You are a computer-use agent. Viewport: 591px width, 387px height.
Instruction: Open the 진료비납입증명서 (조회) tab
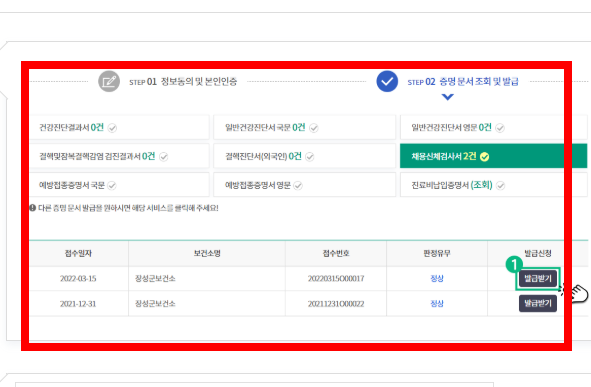tap(493, 185)
